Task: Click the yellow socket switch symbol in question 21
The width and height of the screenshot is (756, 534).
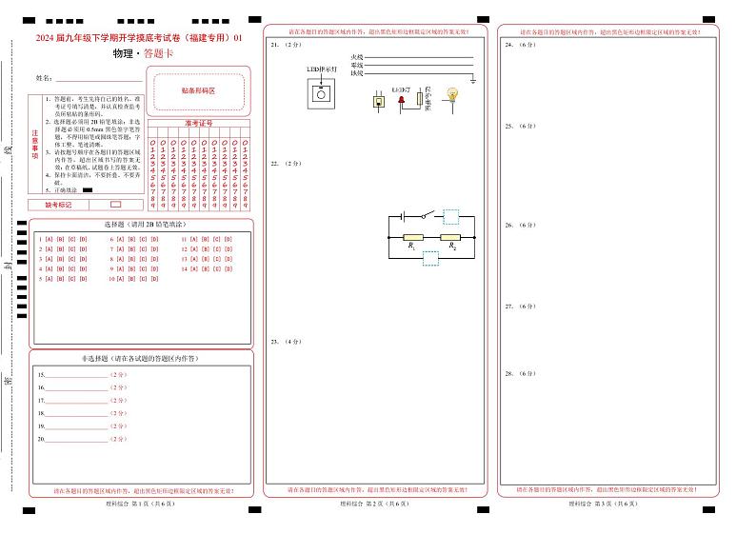Action: (x=379, y=101)
